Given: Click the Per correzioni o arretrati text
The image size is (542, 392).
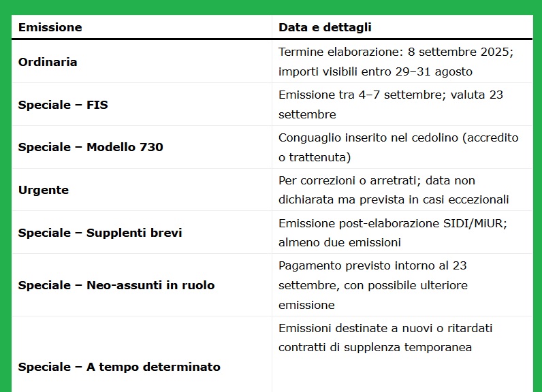Looking at the screenshot, I should coord(350,180).
